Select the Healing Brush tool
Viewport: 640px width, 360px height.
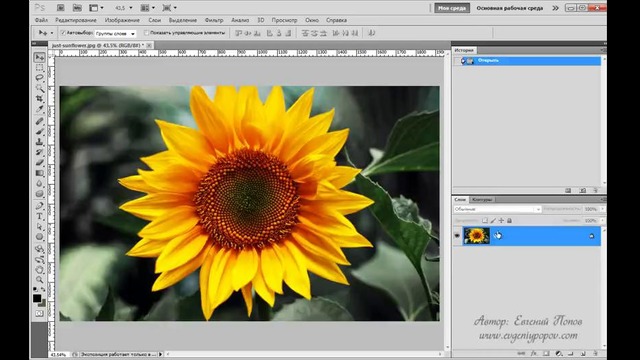[40, 121]
